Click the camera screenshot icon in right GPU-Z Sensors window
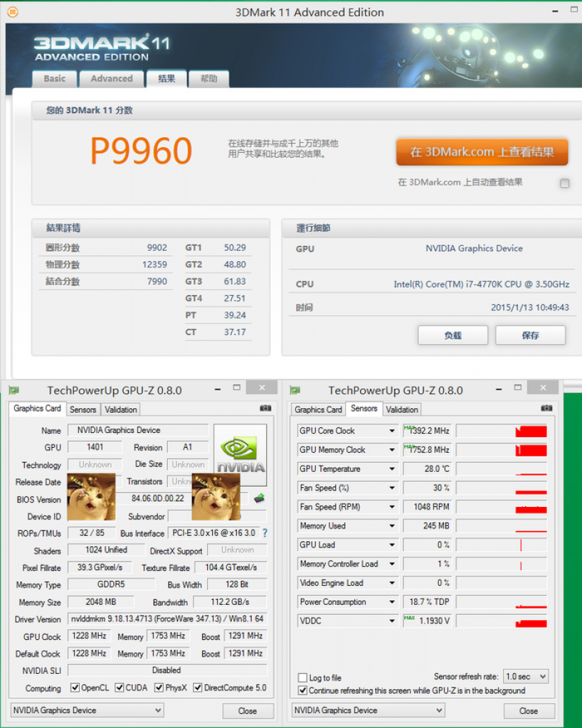The image size is (582, 728). click(546, 407)
